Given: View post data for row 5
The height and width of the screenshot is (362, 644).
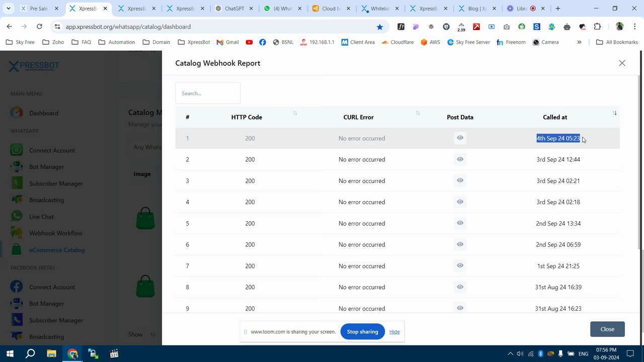Looking at the screenshot, I should [x=460, y=223].
